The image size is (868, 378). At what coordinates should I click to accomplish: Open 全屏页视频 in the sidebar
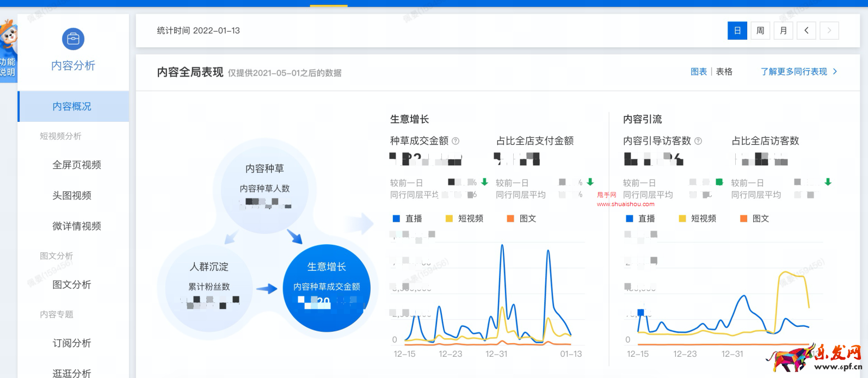pyautogui.click(x=77, y=165)
